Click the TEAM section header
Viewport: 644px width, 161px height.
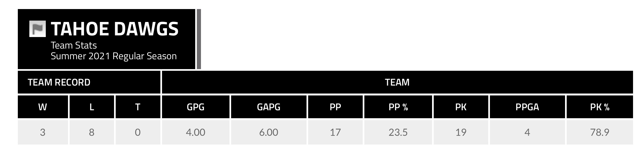coord(397,82)
